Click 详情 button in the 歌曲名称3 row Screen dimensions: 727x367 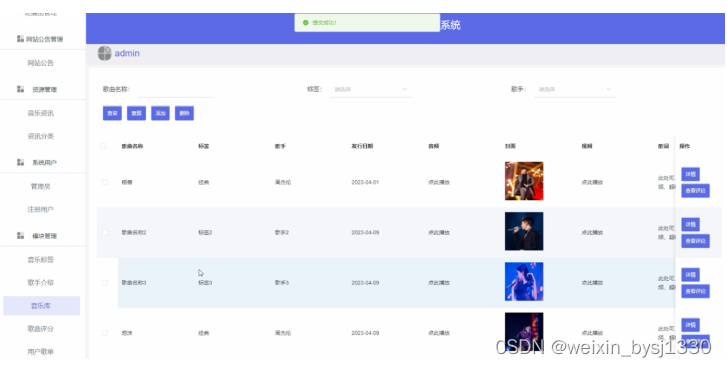point(690,274)
